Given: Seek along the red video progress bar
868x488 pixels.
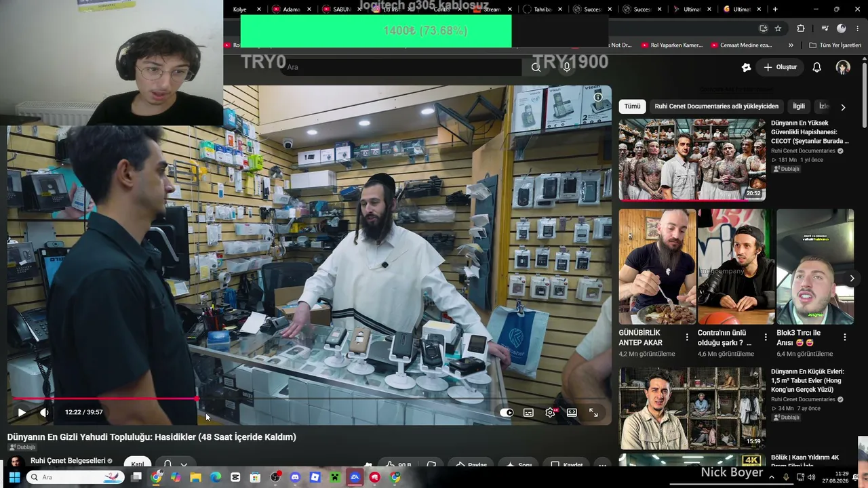Looking at the screenshot, I should (309, 399).
